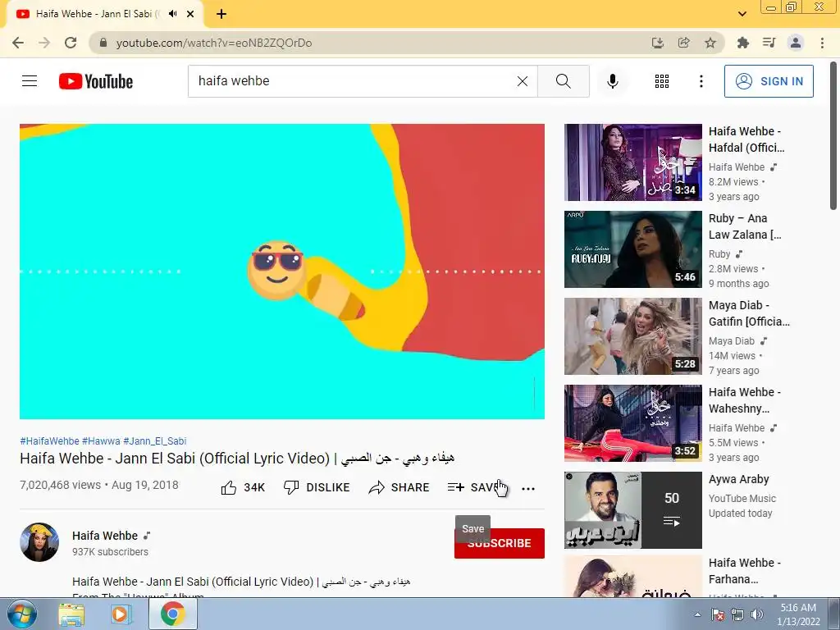
Task: Open the Ruby – Ana Law Zalana title
Action: click(745, 226)
